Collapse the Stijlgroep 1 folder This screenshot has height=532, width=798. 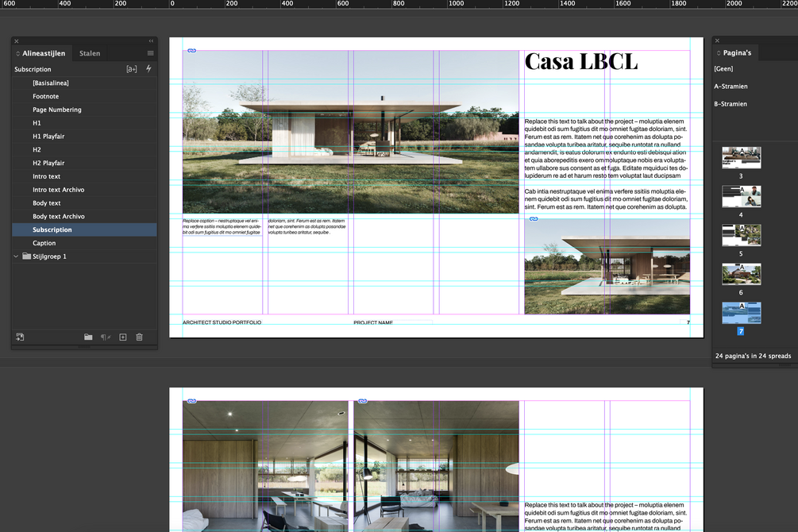click(x=16, y=256)
